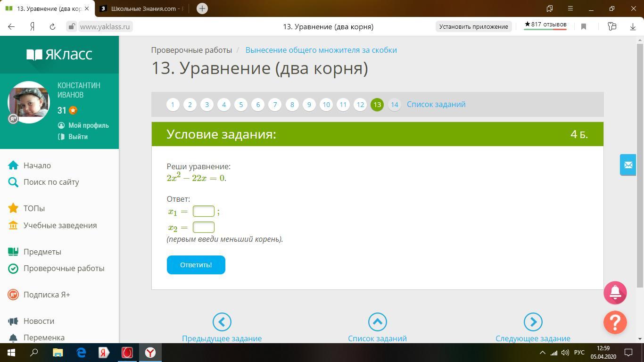644x362 pixels.
Task: Select task number 14 in the pager
Action: [x=394, y=105]
